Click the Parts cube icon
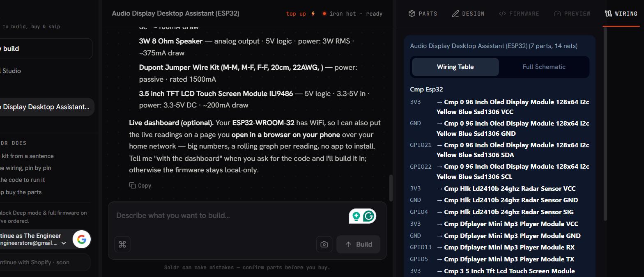Image resolution: width=644 pixels, height=277 pixels. pos(412,14)
